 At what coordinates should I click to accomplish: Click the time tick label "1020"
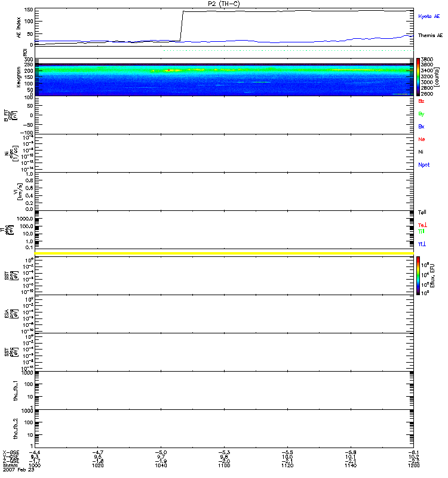[97, 465]
